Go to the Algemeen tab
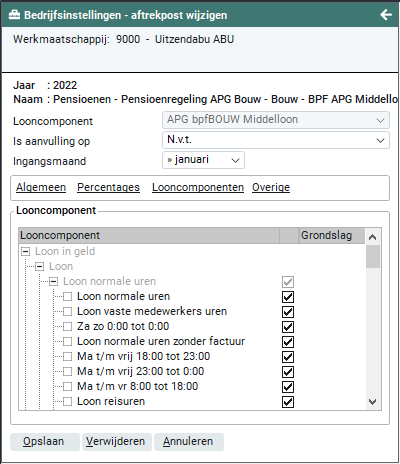 click(x=41, y=187)
